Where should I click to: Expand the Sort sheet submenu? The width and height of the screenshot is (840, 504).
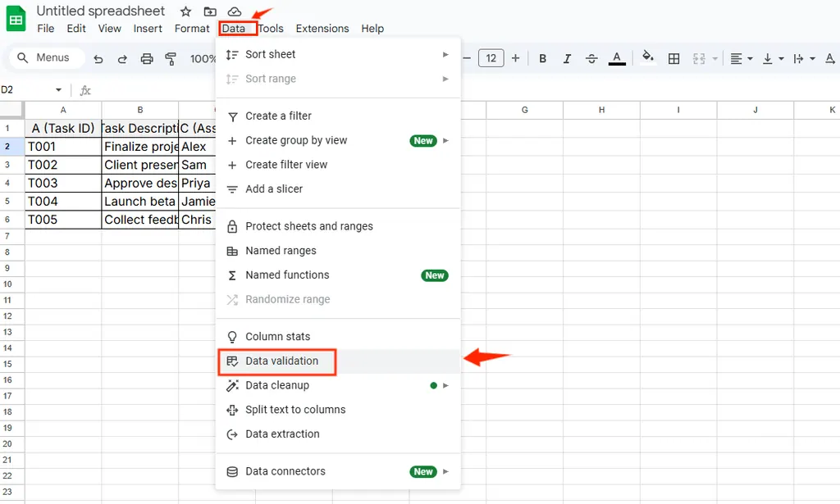click(445, 54)
